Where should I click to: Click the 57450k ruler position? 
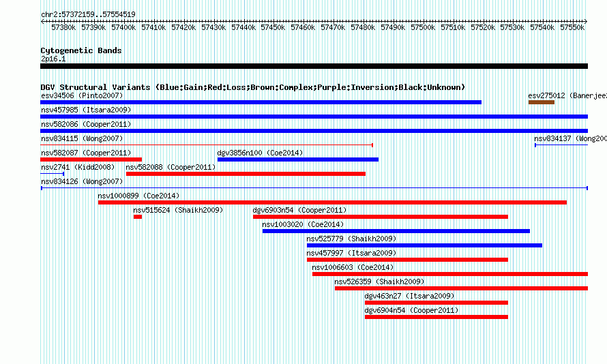pos(273,27)
